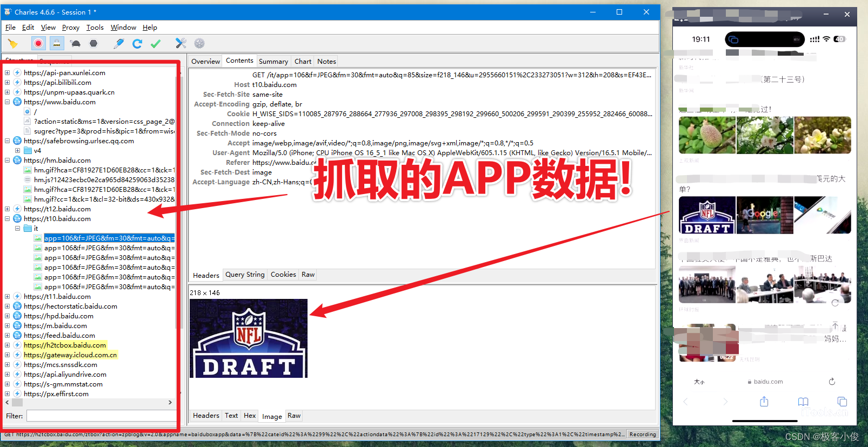This screenshot has height=447, width=868.
Task: Open the File menu
Action: [10, 28]
